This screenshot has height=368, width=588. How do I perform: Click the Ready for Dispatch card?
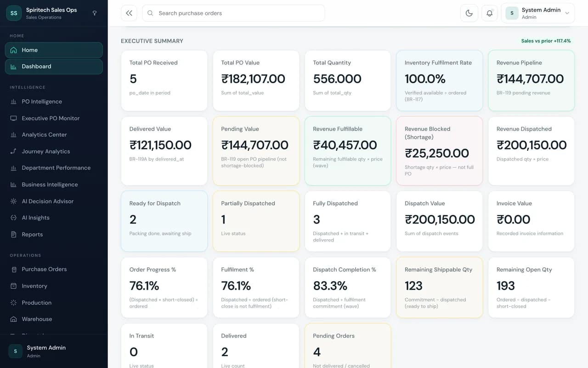(x=164, y=221)
